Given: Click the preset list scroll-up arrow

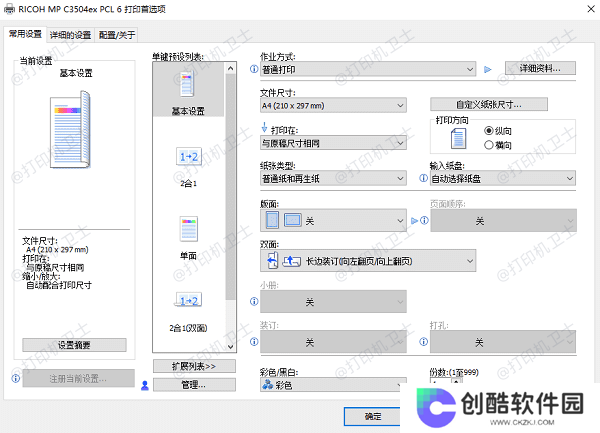Looking at the screenshot, I should click(230, 68).
